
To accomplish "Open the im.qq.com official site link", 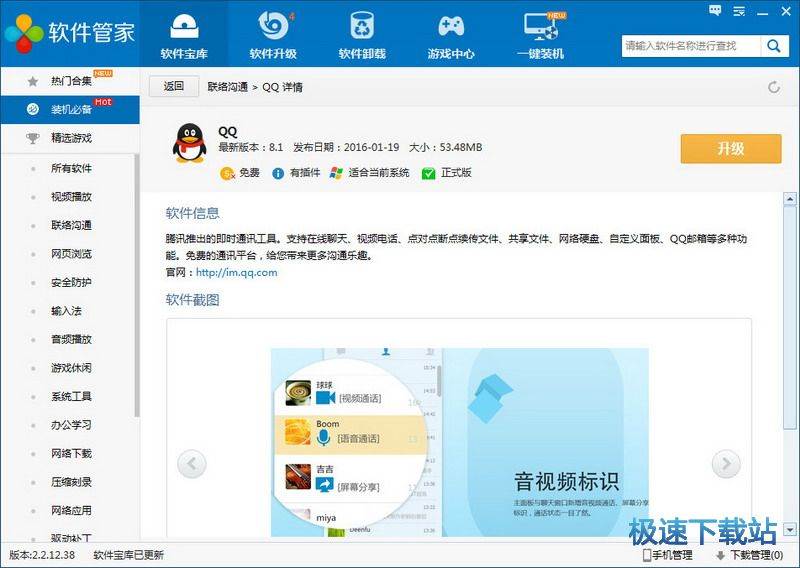I will 237,272.
